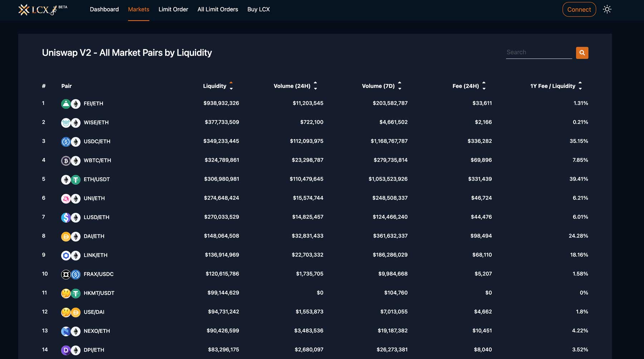Click the UNI/ETH unicorn token icon
Image resolution: width=644 pixels, height=359 pixels.
point(66,199)
